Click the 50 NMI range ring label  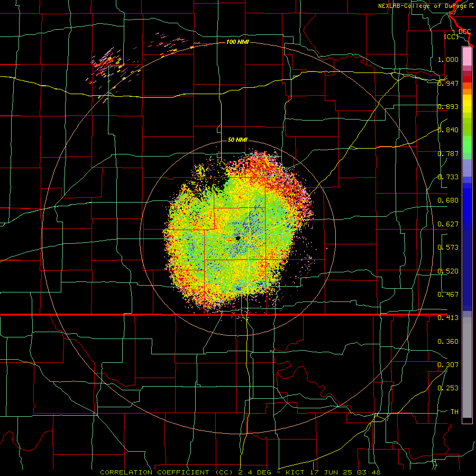tap(237, 140)
